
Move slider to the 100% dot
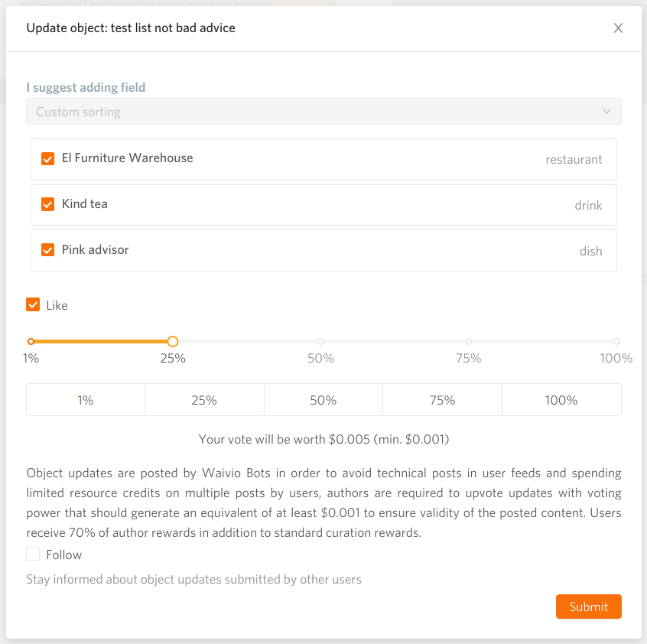616,342
